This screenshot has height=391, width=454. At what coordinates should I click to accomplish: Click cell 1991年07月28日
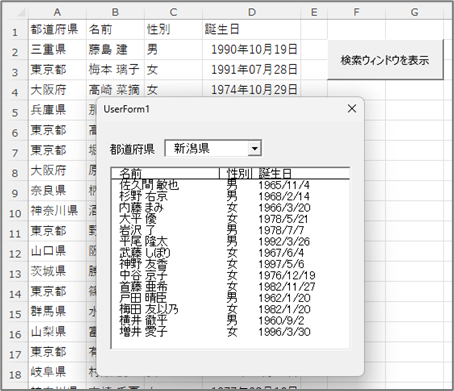[x=252, y=70]
